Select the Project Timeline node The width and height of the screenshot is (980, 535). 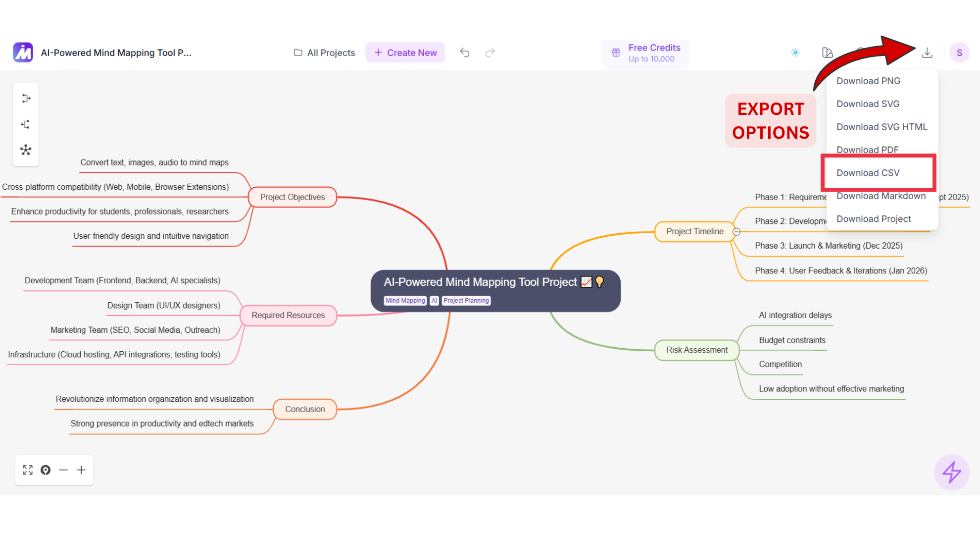pos(695,231)
